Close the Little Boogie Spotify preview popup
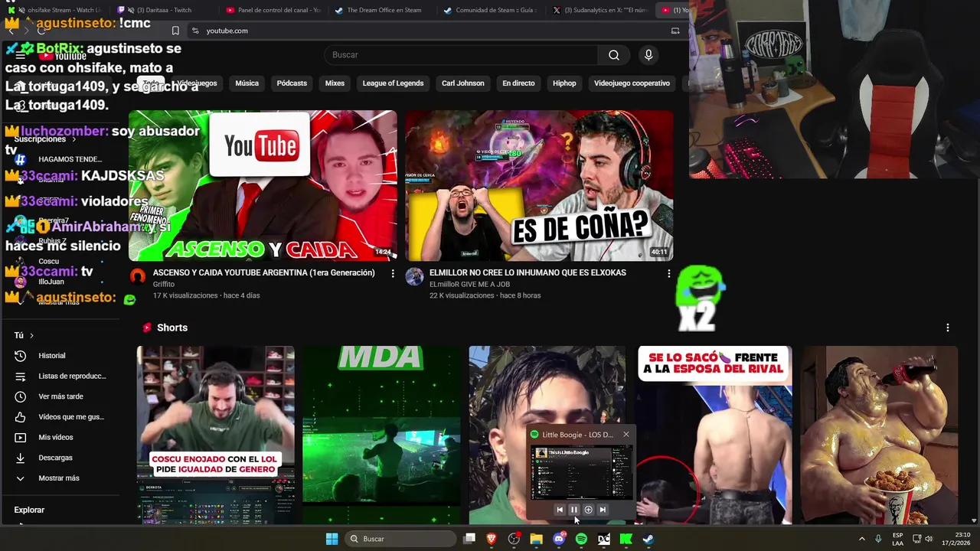Image resolution: width=980 pixels, height=551 pixels. coord(626,434)
